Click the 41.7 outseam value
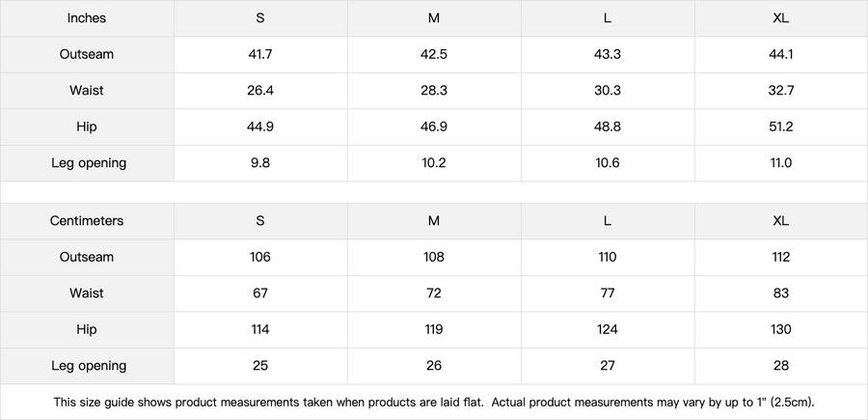868x420 pixels. point(260,54)
